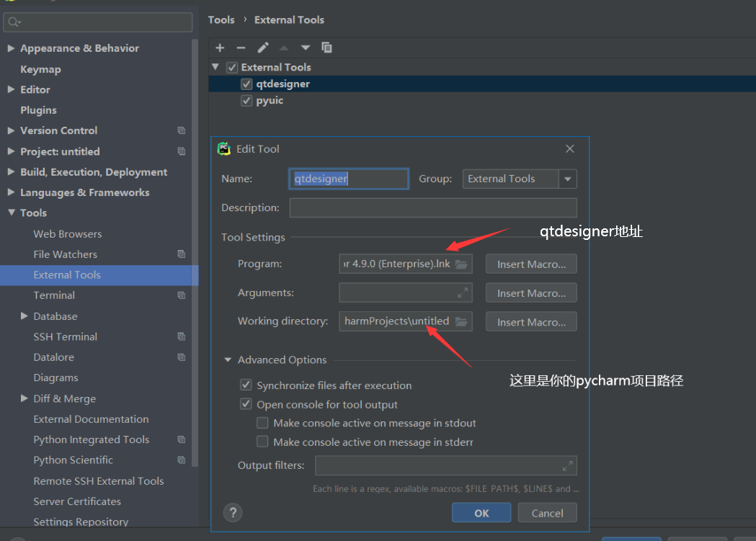
Task: Expand Languages & Frameworks node
Action: click(x=11, y=192)
